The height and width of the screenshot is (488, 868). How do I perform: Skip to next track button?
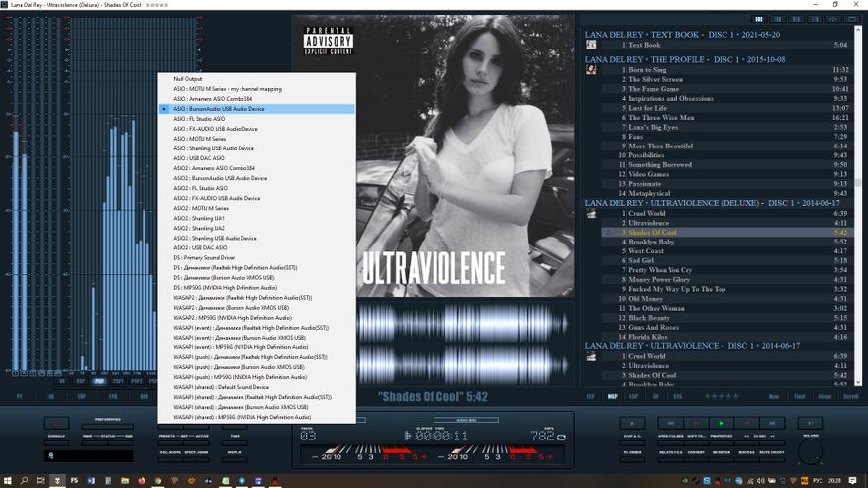coord(772,424)
